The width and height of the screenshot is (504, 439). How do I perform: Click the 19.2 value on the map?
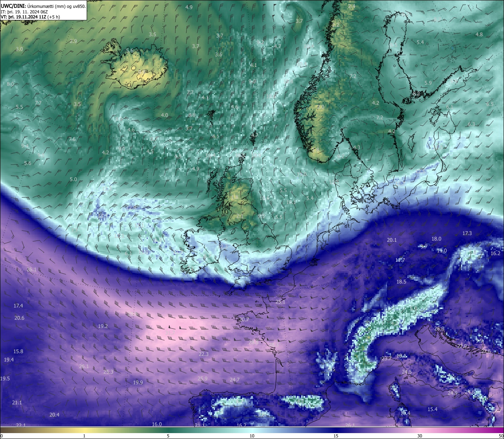click(103, 326)
